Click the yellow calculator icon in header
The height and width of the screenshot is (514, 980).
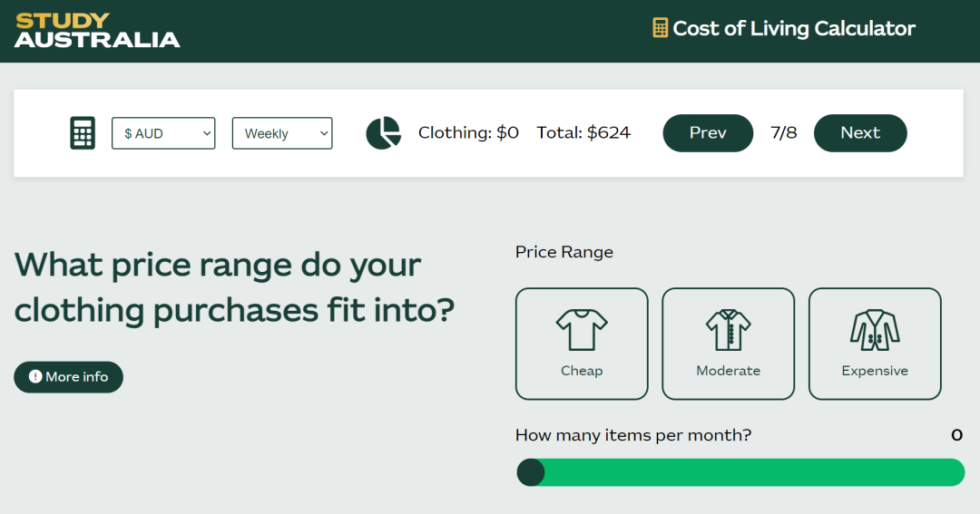(x=660, y=28)
